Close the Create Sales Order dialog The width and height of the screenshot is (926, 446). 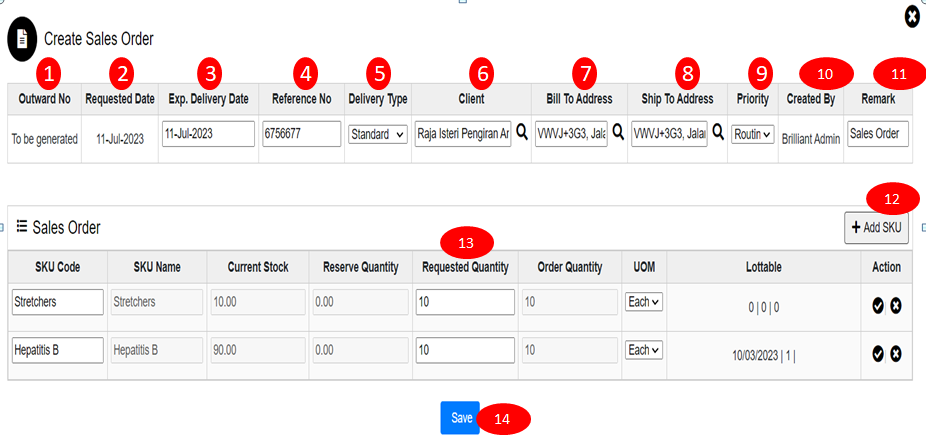click(x=912, y=16)
